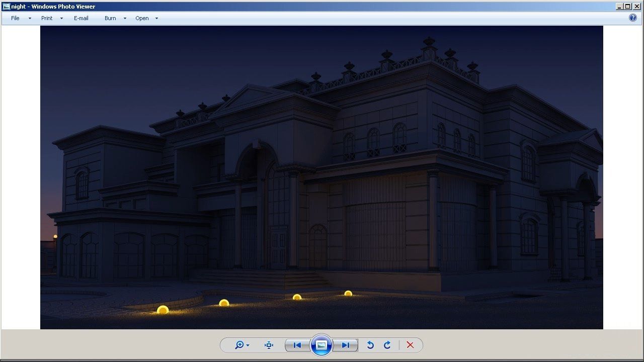Image resolution: width=644 pixels, height=362 pixels.
Task: Expand the Burn dropdown arrow
Action: click(125, 18)
